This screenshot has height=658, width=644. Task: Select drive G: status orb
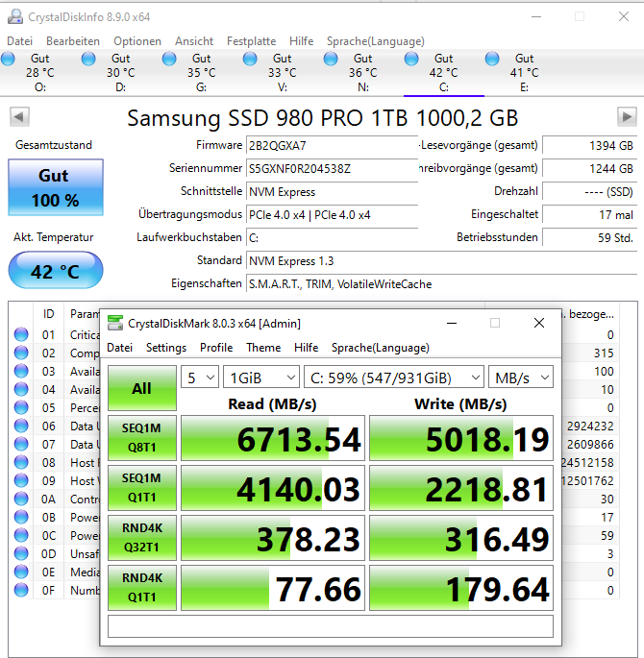pyautogui.click(x=169, y=59)
